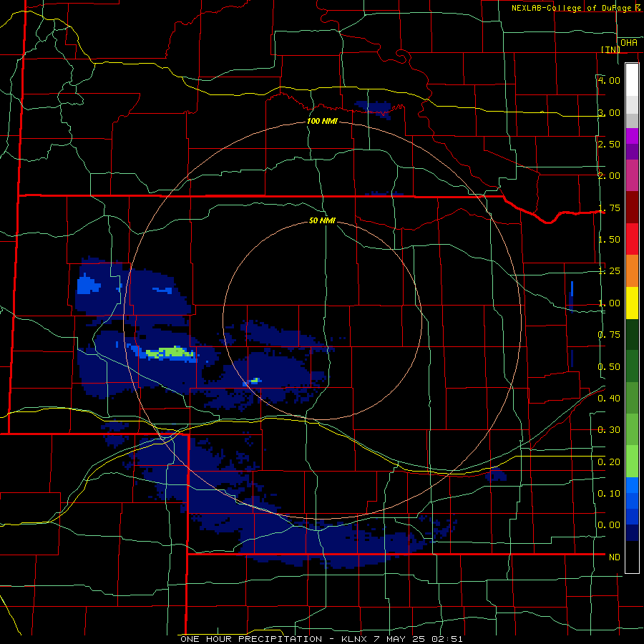Select the magenta legend swatch near 2.50
This screenshot has height=644, width=644.
[632, 136]
